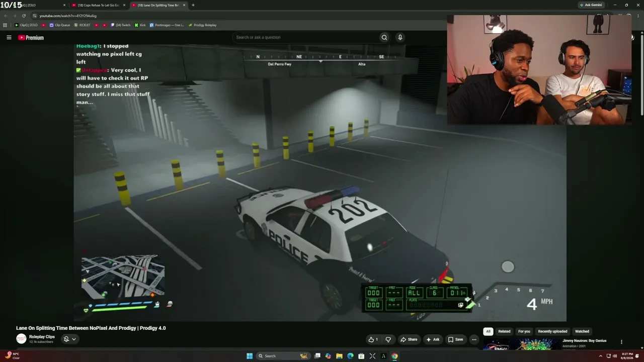644x362 pixels.
Task: Dislike the video with thumbs down
Action: 388,339
